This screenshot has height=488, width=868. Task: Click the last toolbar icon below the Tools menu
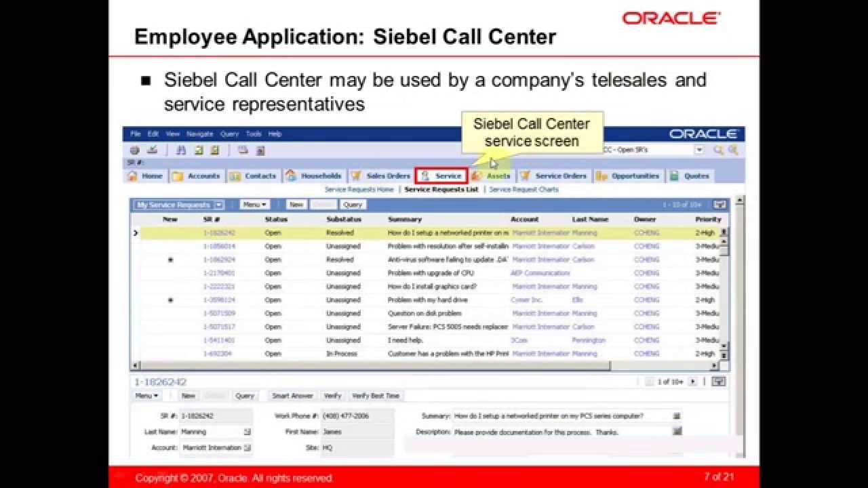click(260, 150)
